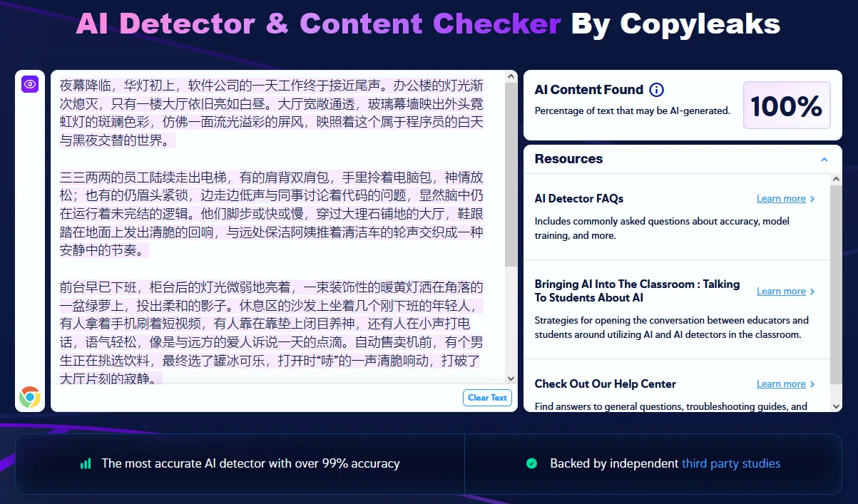This screenshot has width=858, height=504.
Task: Click the second paragraph starting 三三两两
Action: point(272,213)
